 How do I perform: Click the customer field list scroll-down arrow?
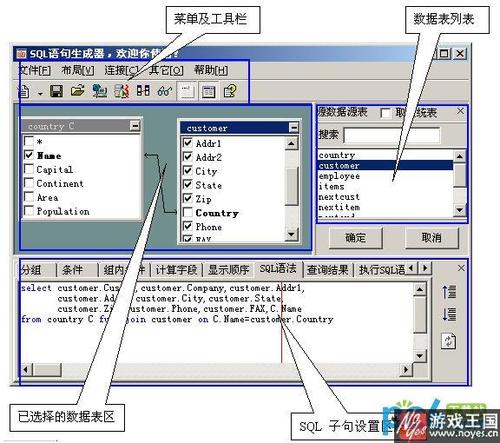[x=291, y=234]
